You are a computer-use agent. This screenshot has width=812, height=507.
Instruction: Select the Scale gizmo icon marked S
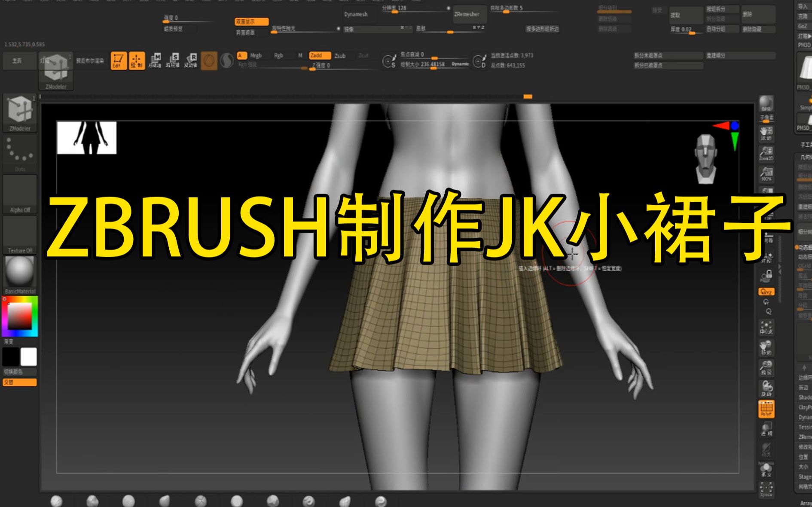pyautogui.click(x=173, y=61)
